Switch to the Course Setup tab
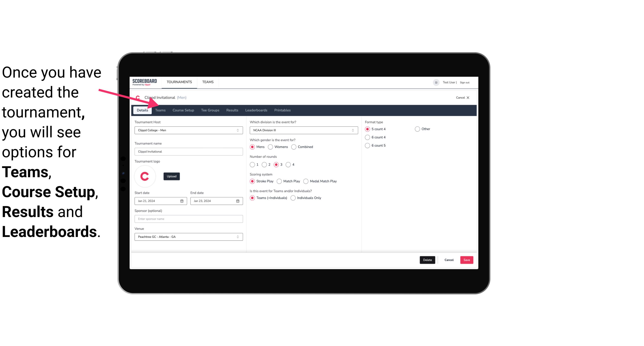This screenshot has width=644, height=346. pos(183,110)
